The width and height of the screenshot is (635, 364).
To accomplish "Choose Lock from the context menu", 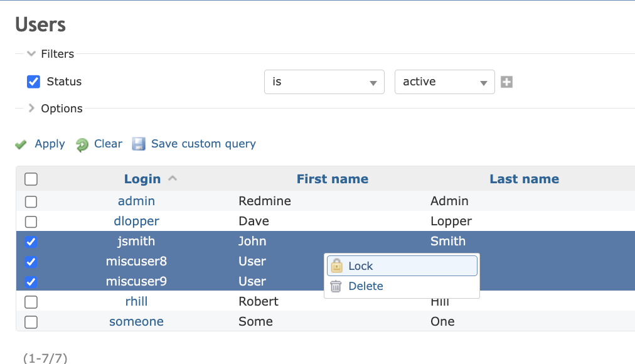I will click(361, 265).
